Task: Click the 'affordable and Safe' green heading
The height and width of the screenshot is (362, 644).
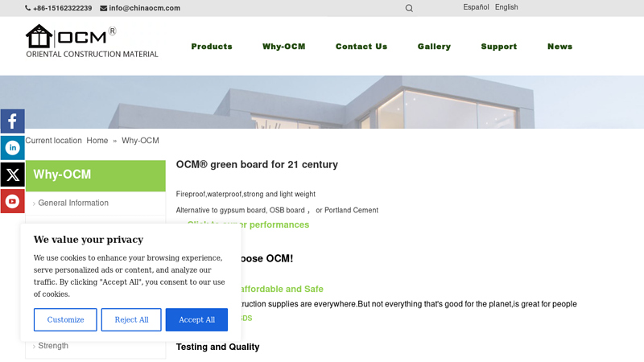Action: tap(282, 289)
